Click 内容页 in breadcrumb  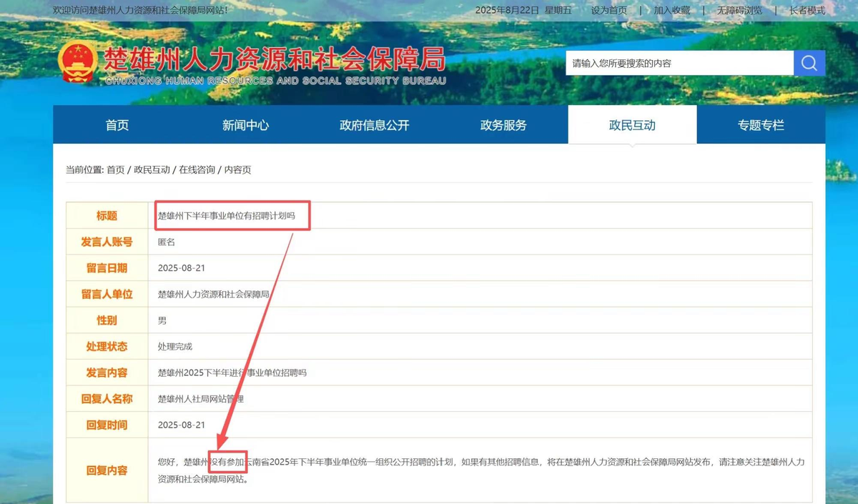coord(238,169)
